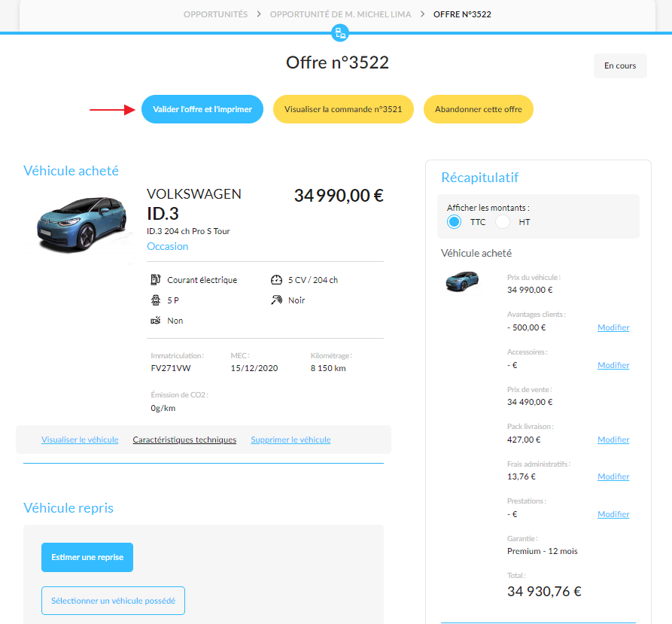The height and width of the screenshot is (624, 672).
Task: Abandon this offer
Action: point(479,109)
